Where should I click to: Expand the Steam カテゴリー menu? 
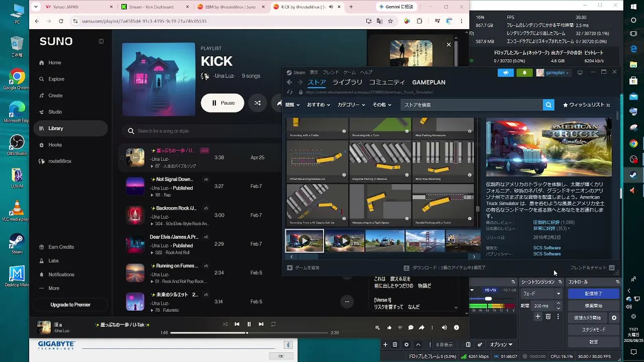[352, 105]
